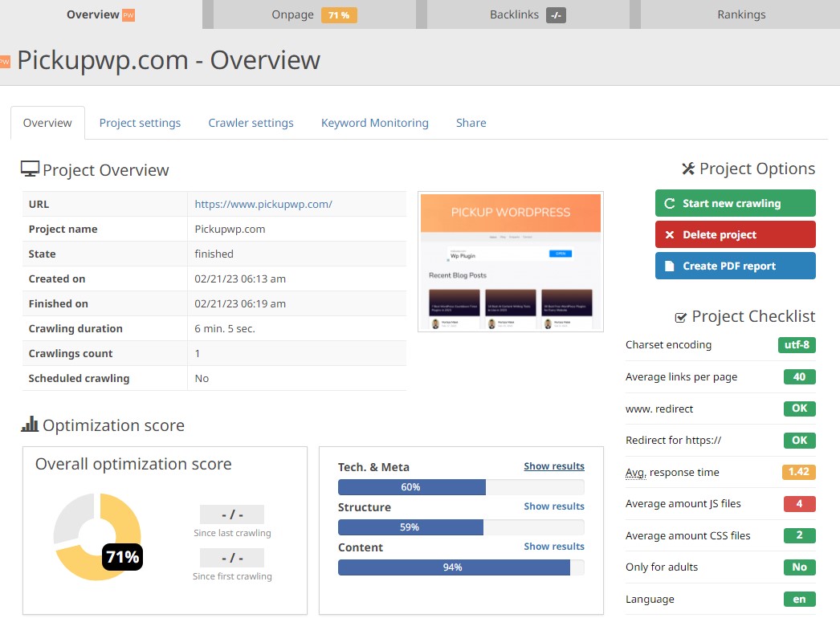
Task: Click the Tech. & Meta 60% progress bar
Action: point(461,487)
